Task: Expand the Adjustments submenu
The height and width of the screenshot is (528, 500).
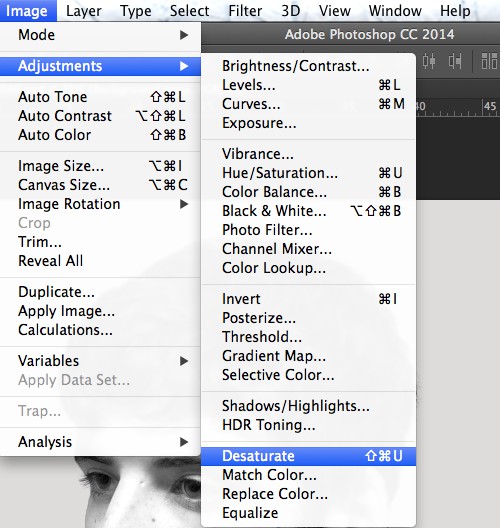Action: [100, 66]
